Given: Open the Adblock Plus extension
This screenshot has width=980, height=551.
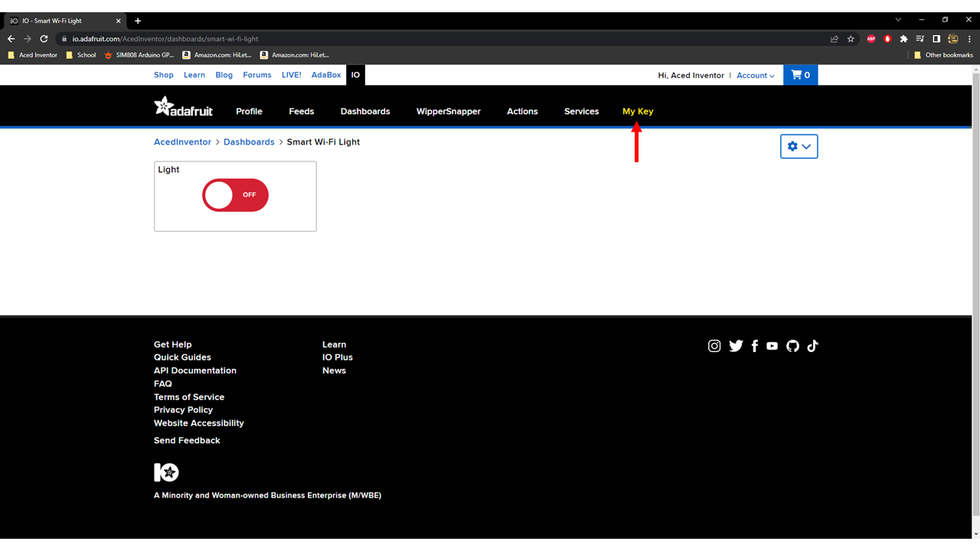Looking at the screenshot, I should 871,39.
